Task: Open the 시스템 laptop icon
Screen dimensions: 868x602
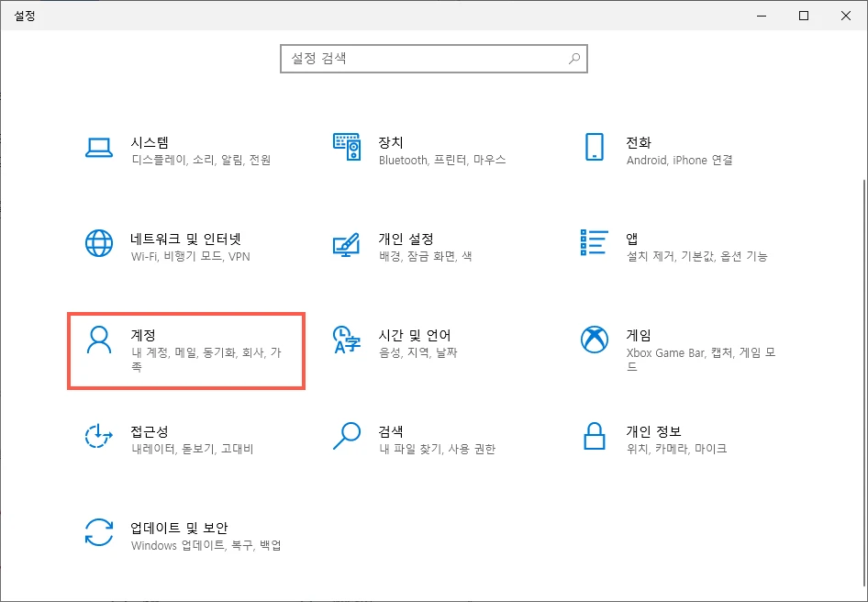Action: (x=99, y=148)
